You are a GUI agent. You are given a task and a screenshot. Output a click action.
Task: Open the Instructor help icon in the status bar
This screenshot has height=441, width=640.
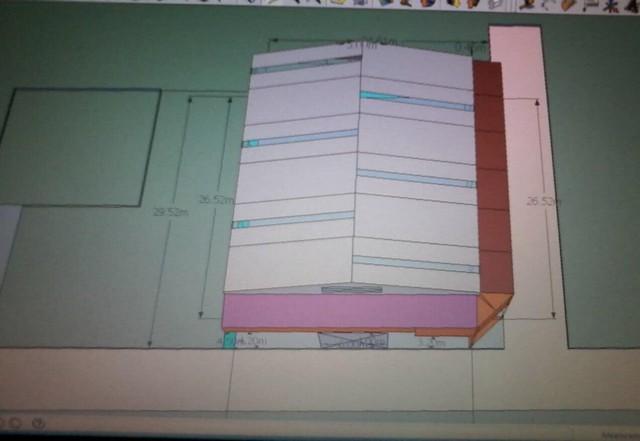click(x=38, y=424)
